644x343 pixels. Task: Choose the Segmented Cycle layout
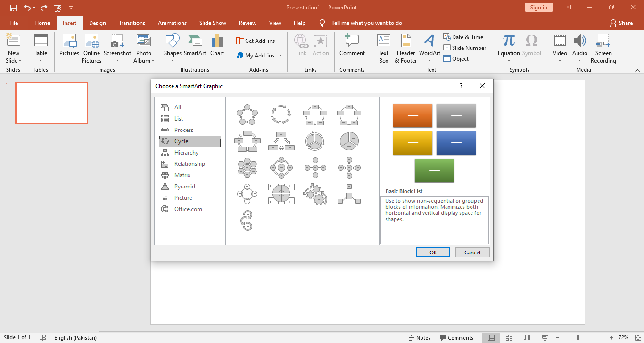pos(315,141)
